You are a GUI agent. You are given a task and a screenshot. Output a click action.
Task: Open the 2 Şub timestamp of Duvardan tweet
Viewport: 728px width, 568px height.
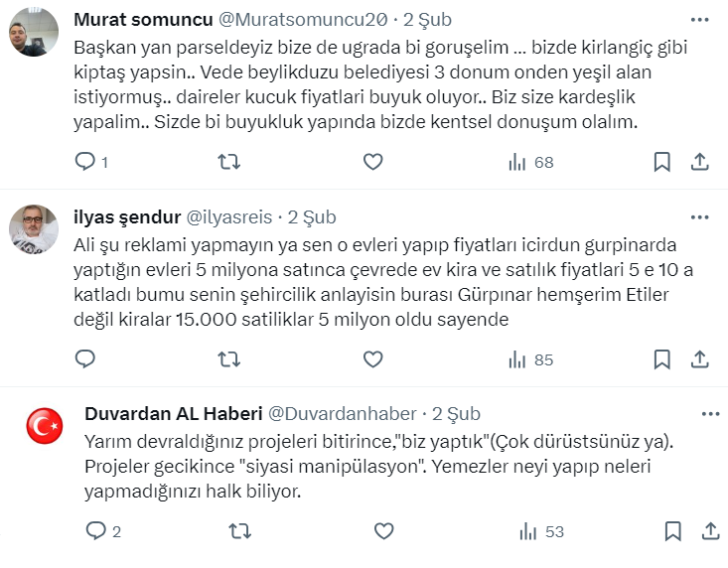pos(456,414)
